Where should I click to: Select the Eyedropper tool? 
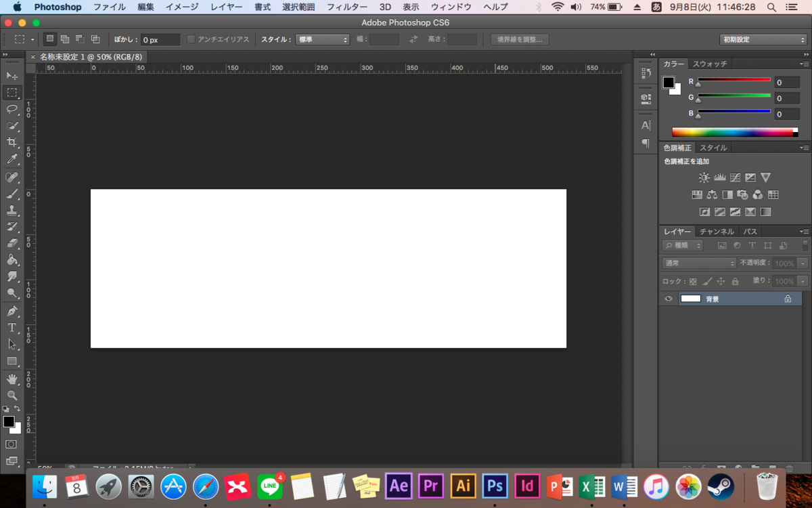pyautogui.click(x=12, y=160)
